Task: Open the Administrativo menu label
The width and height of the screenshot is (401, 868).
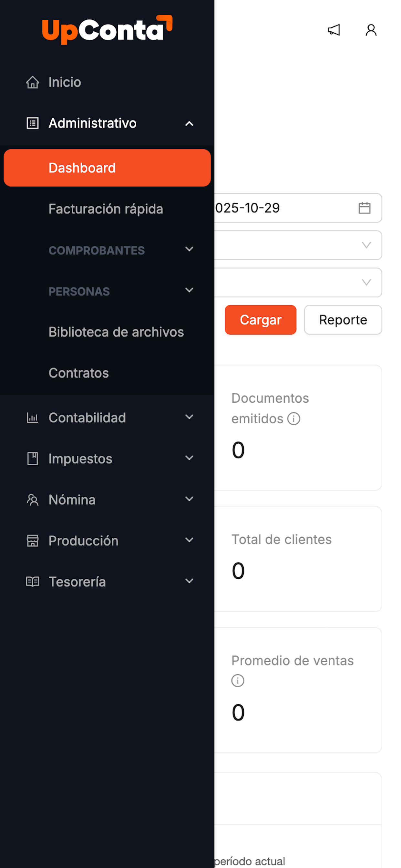Action: click(92, 123)
